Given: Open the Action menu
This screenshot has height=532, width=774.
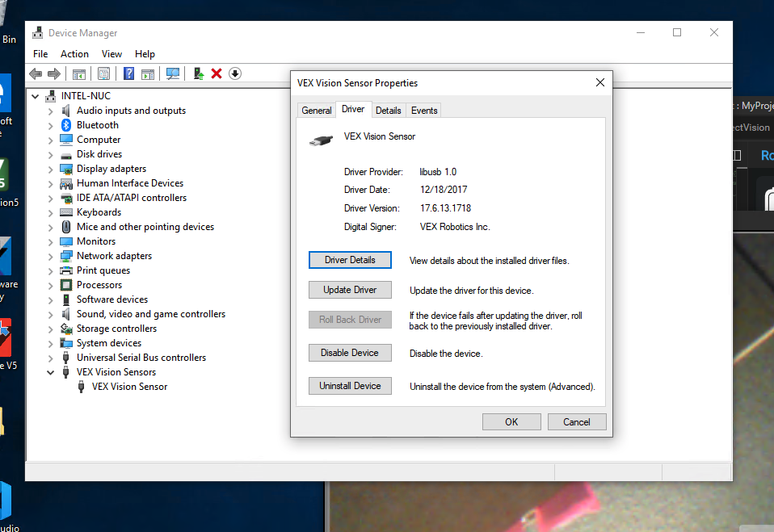Looking at the screenshot, I should [74, 54].
